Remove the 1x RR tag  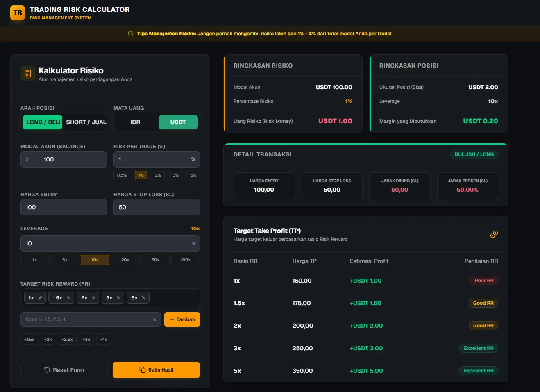tap(40, 298)
